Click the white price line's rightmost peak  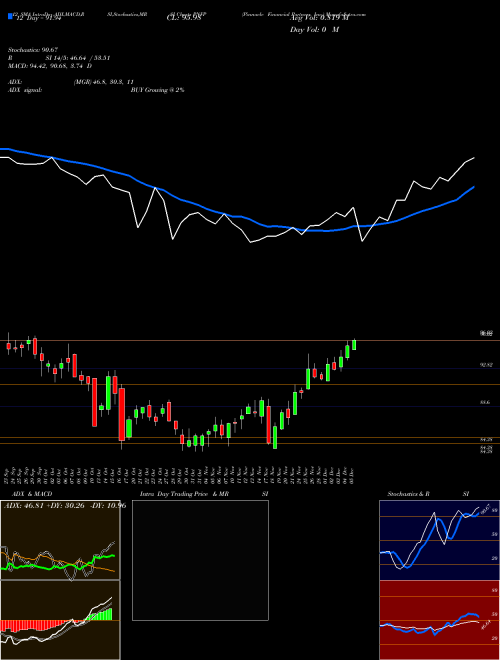[x=473, y=158]
